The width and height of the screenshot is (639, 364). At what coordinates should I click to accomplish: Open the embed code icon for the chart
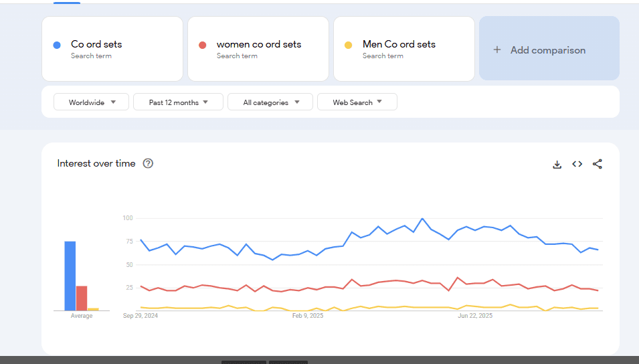[577, 164]
